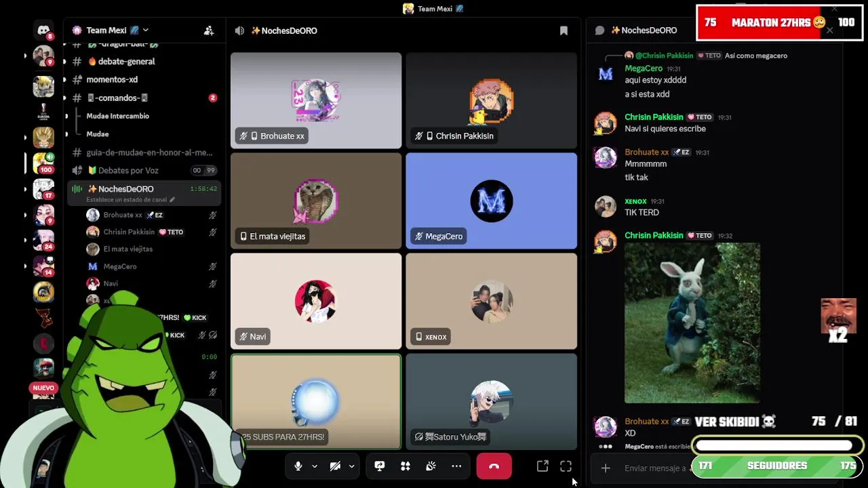This screenshot has width=868, height=488.
Task: Enter full screen mode
Action: [566, 466]
